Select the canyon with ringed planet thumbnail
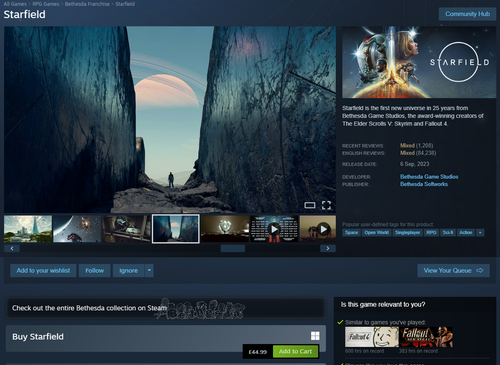 coord(176,229)
